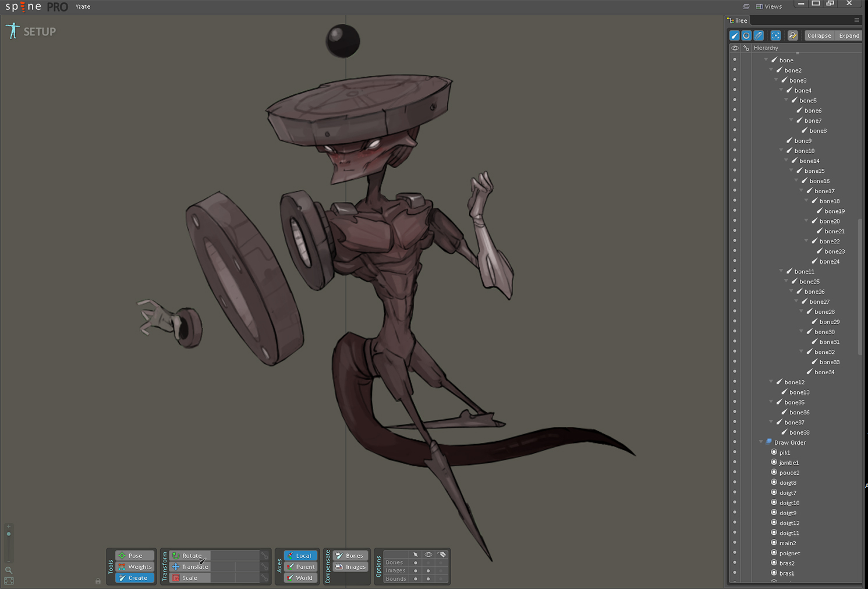Image resolution: width=868 pixels, height=589 pixels.
Task: Click the Collapse button
Action: click(x=819, y=36)
